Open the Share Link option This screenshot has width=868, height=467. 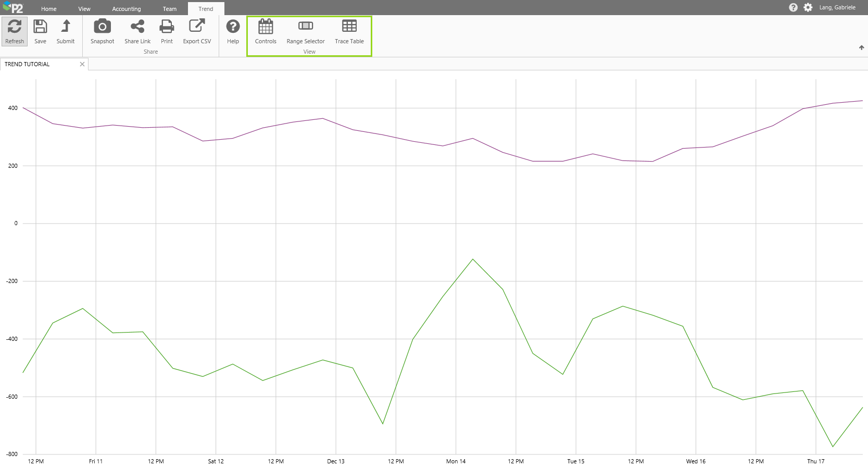click(x=137, y=27)
